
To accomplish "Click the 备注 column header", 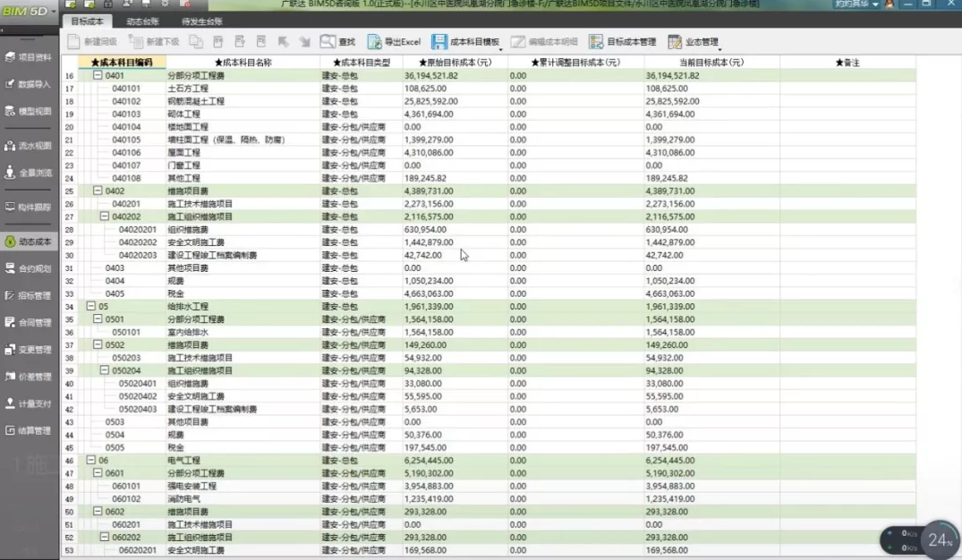I will pos(847,63).
